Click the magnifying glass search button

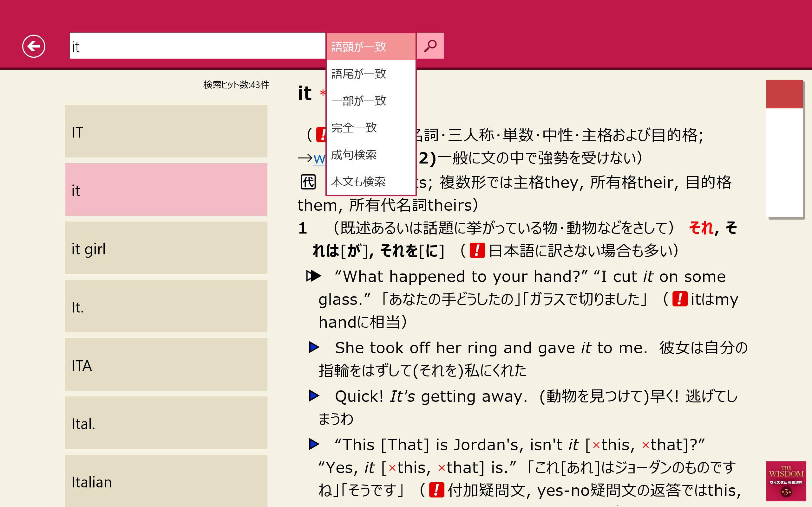pos(430,46)
